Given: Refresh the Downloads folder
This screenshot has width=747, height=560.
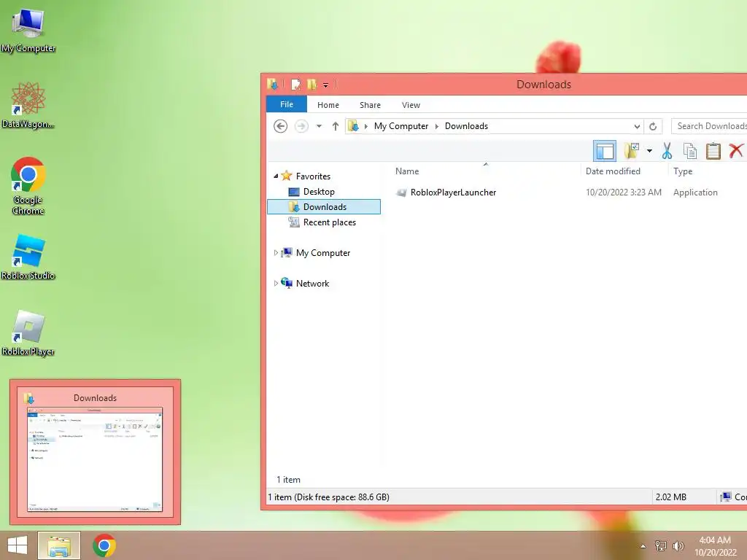Looking at the screenshot, I should (x=653, y=126).
